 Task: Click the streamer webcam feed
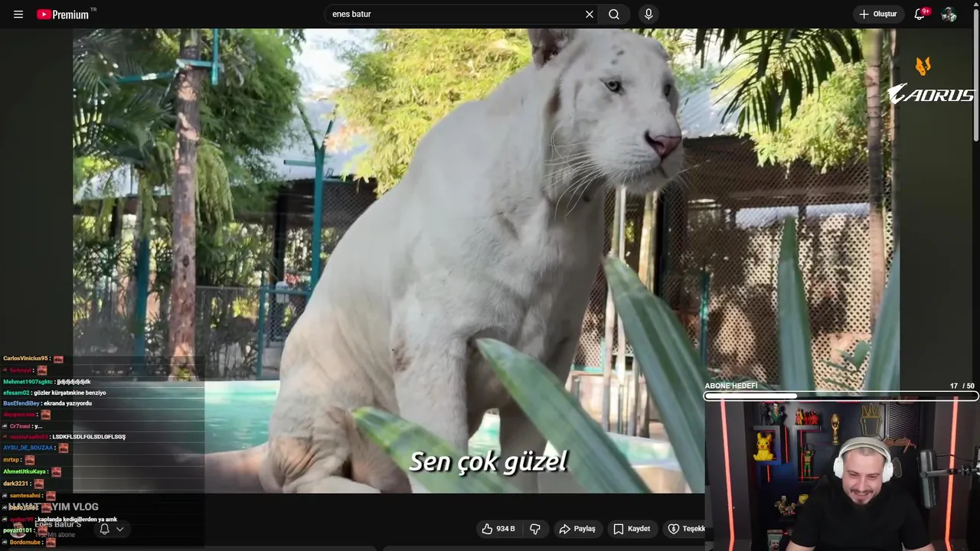coord(842,476)
